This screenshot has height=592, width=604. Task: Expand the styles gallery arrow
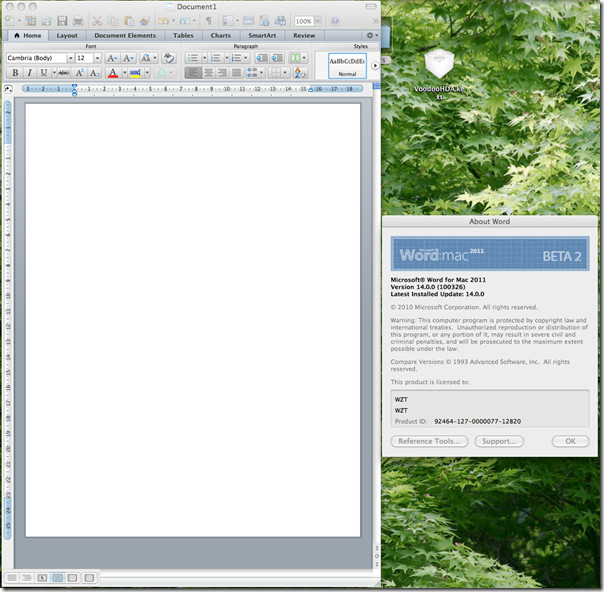(375, 66)
